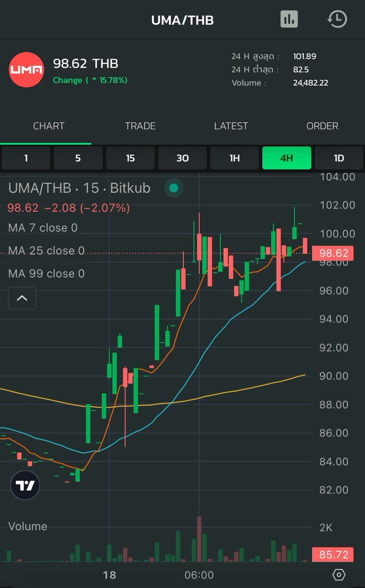
Task: Click the 06:00 time axis label
Action: point(199,575)
